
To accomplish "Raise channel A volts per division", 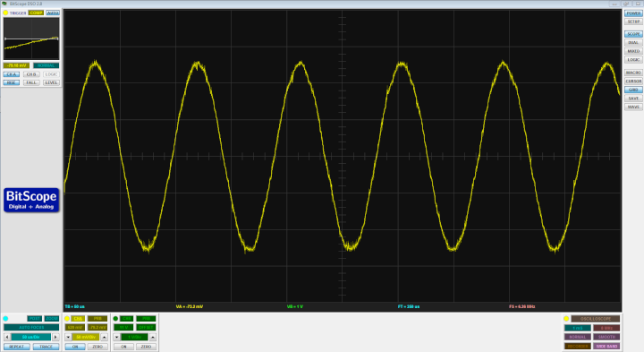I will (105, 337).
